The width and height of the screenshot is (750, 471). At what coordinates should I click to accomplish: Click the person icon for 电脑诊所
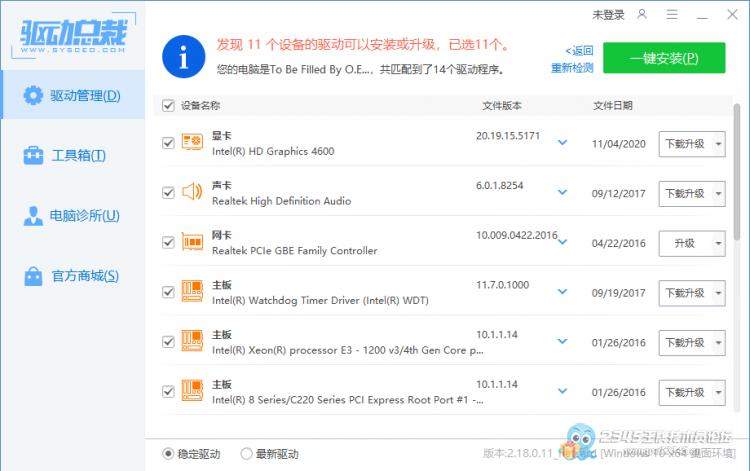(33, 216)
